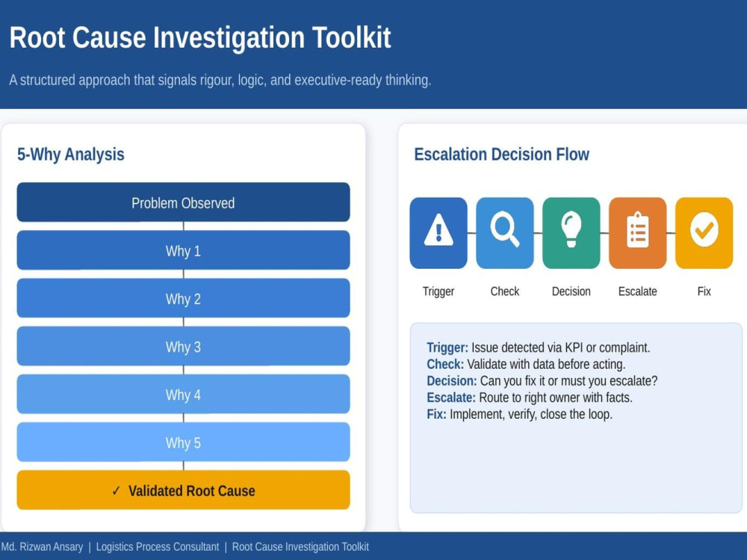
Task: Click the 'Can you fix it or must you escalate?' line
Action: coord(542,381)
